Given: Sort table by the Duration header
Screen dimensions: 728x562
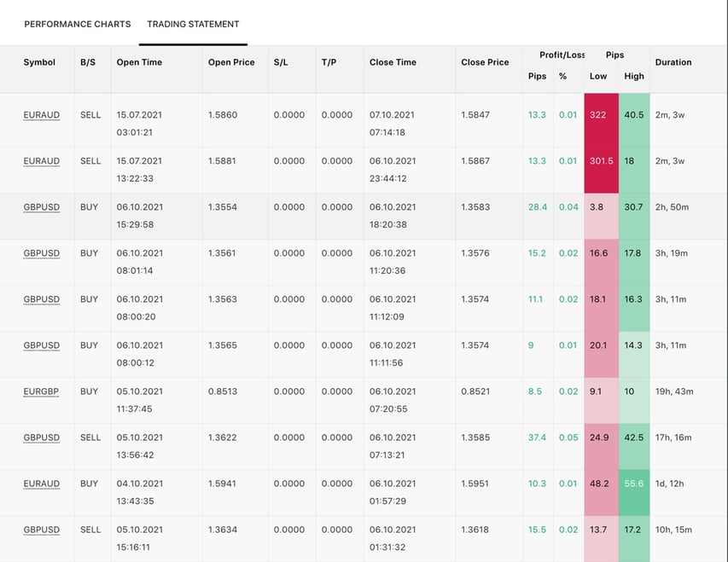Looking at the screenshot, I should (x=673, y=62).
